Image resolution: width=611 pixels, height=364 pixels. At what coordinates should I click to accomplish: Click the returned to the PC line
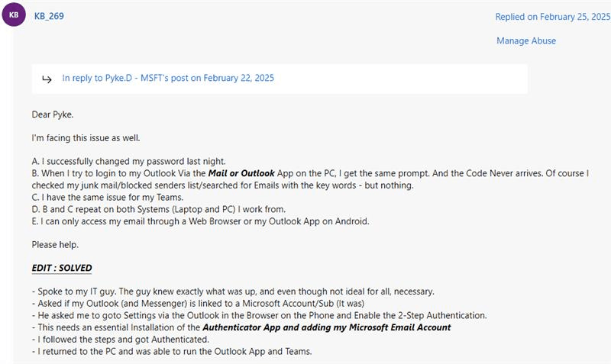click(172, 352)
